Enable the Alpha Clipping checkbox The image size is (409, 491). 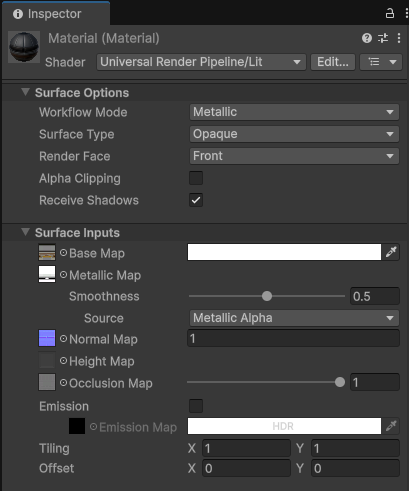tap(196, 178)
